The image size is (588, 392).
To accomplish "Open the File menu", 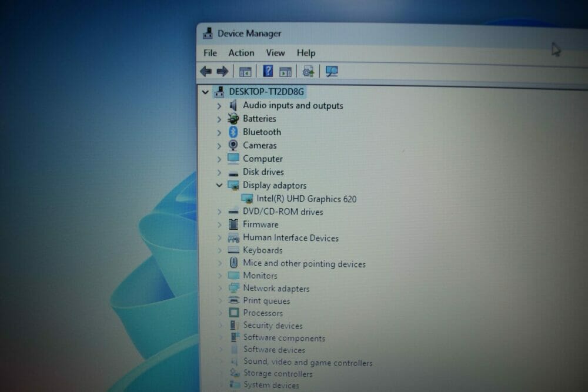I will pos(210,53).
